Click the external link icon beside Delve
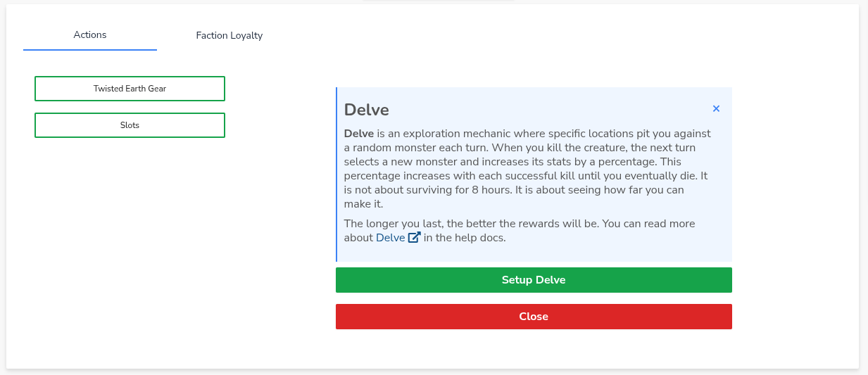 [415, 238]
